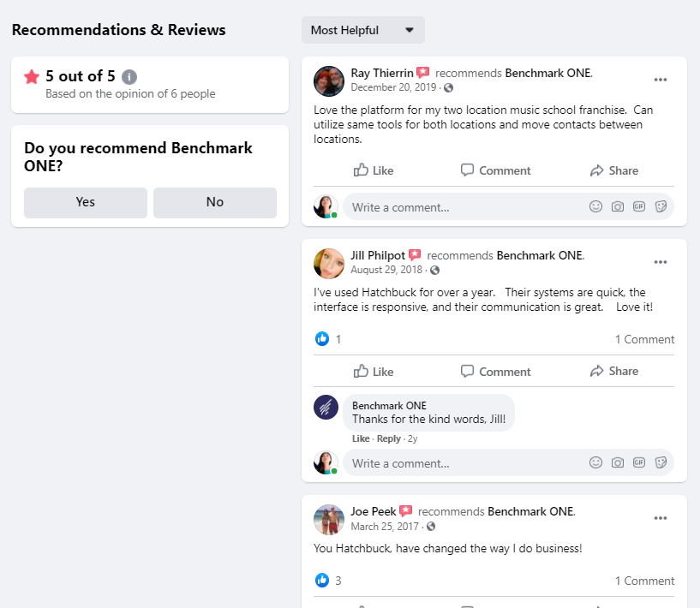Like Ray Thierrin's review
Screen dimensions: 700x608
(374, 170)
